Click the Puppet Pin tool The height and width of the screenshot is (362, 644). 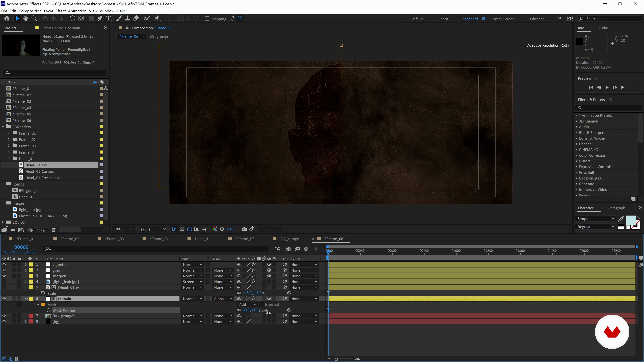[157, 18]
